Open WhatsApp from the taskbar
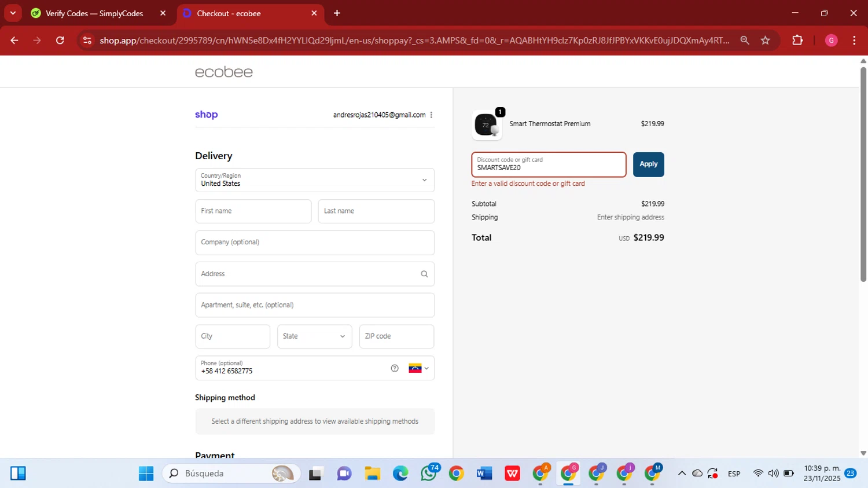The height and width of the screenshot is (488, 868). (x=429, y=474)
